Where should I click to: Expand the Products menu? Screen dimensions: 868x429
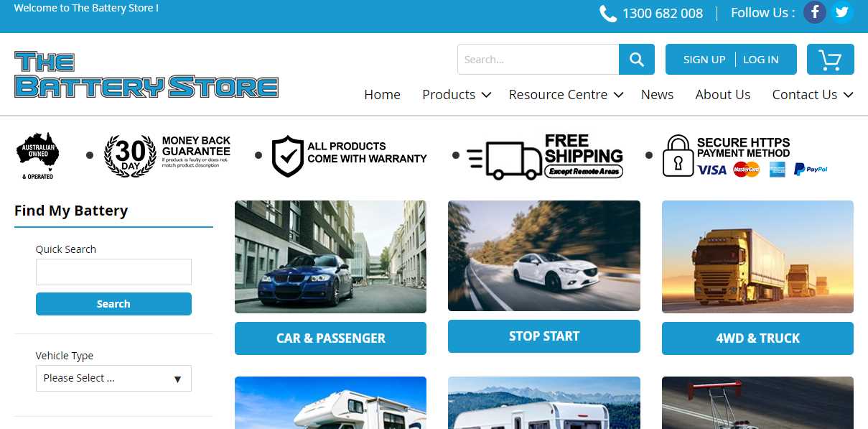[x=457, y=95]
